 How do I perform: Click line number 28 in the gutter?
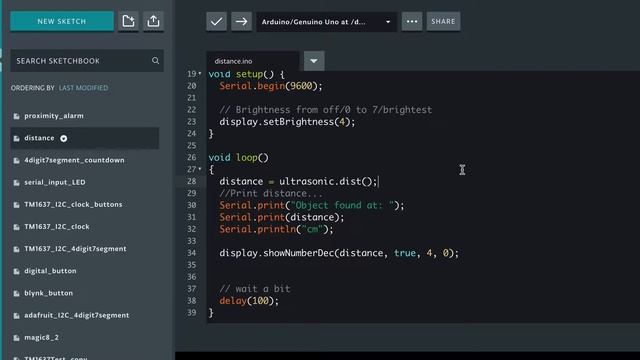pos(191,181)
